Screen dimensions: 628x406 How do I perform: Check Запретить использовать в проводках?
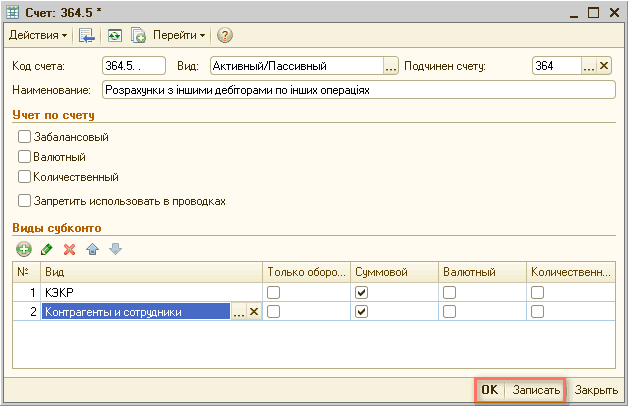tap(25, 200)
